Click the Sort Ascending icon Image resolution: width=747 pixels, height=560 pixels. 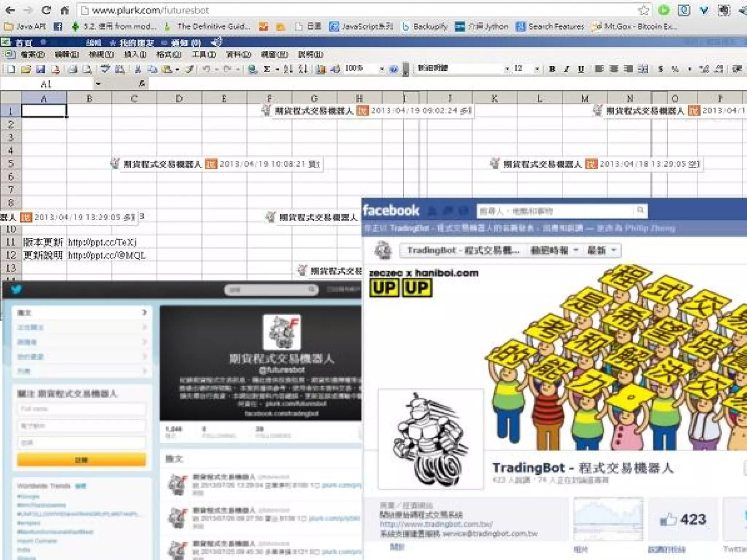click(x=288, y=69)
